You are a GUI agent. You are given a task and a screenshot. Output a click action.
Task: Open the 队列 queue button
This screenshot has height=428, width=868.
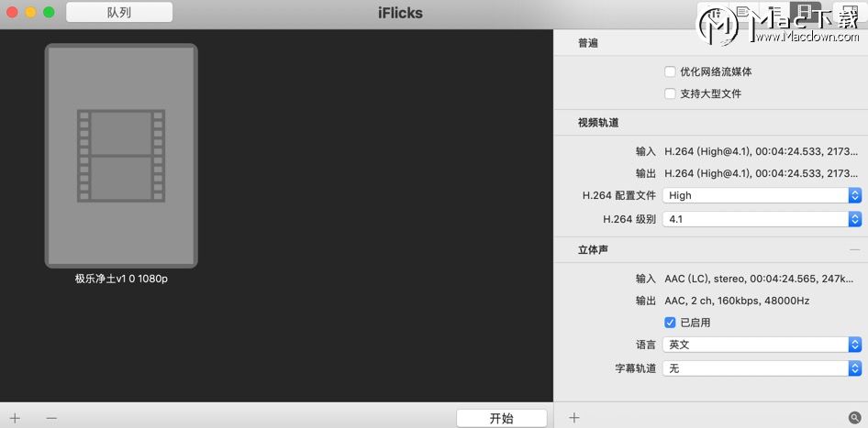(119, 12)
